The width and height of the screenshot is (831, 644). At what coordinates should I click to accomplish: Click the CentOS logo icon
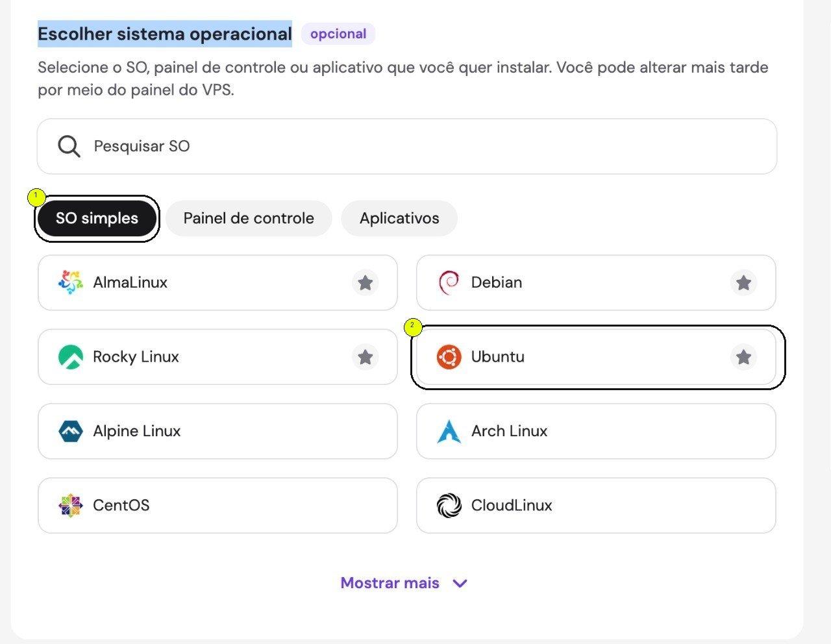tap(71, 505)
